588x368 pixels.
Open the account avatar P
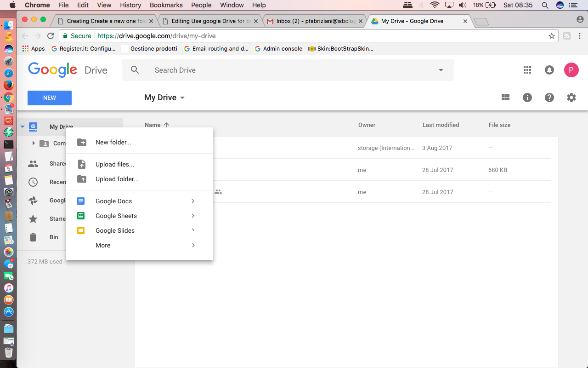click(571, 70)
